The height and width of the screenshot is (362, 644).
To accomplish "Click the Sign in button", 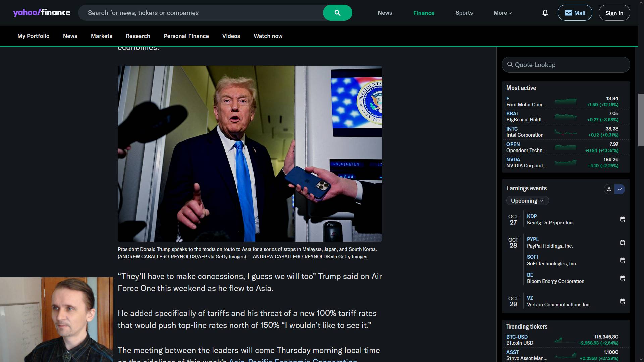I will pyautogui.click(x=614, y=13).
